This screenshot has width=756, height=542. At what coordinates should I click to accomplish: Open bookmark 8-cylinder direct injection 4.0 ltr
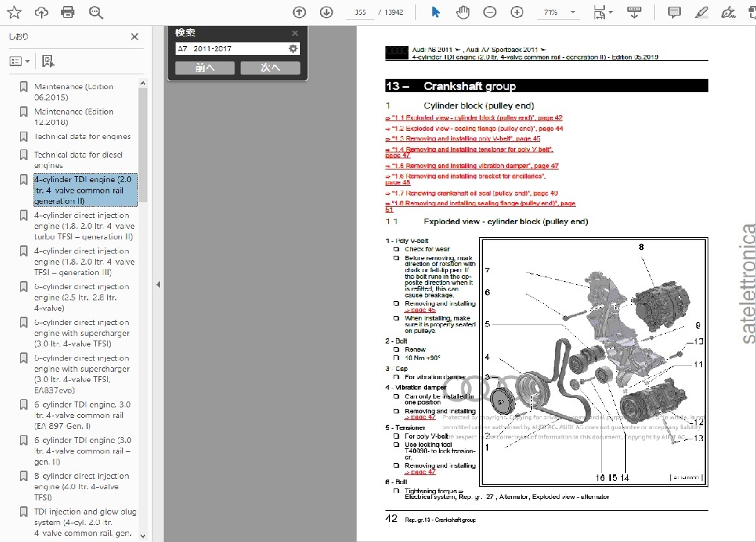coord(82,486)
